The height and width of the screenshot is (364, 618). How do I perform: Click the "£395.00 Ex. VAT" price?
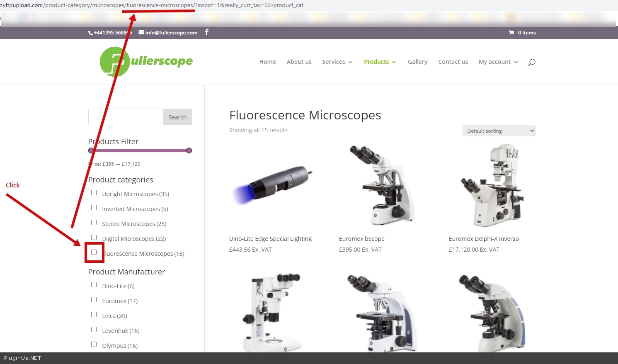(360, 250)
